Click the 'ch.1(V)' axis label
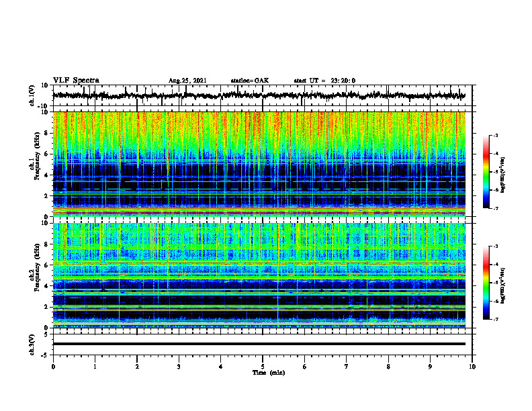532x411 pixels. click(32, 95)
